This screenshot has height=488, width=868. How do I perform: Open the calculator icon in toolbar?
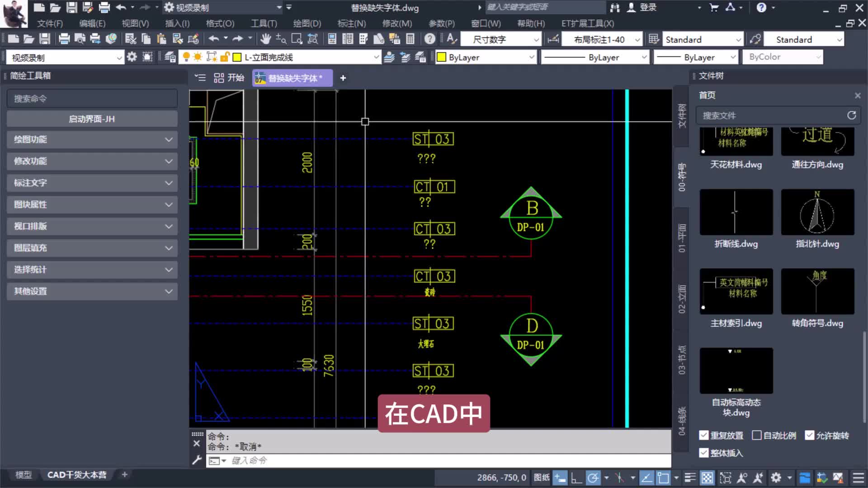click(x=410, y=39)
